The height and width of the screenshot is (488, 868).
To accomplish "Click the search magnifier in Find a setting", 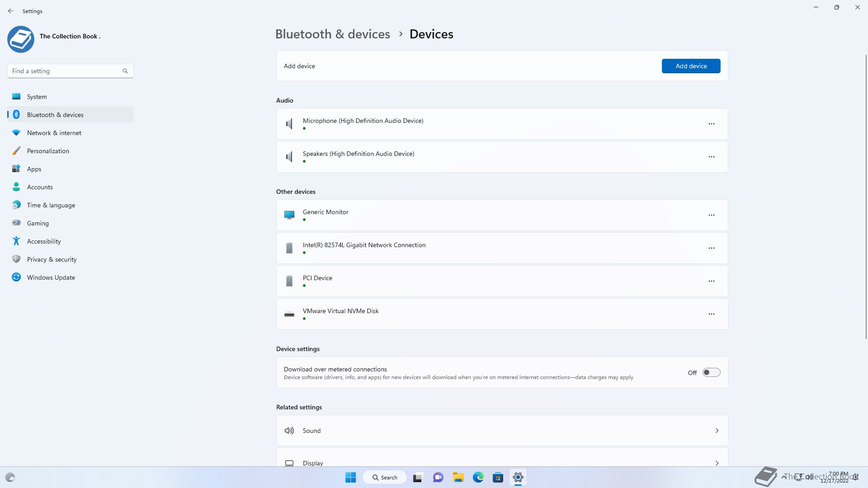I will (x=125, y=71).
